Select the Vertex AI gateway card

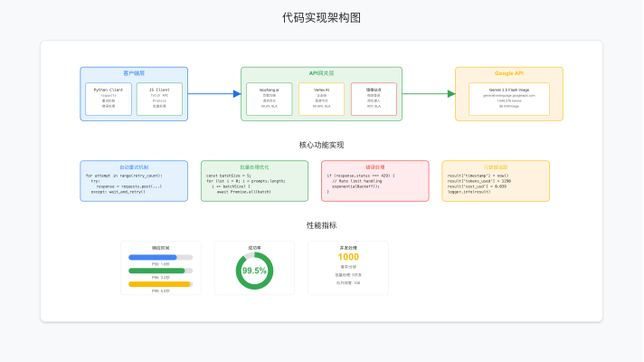tap(321, 99)
